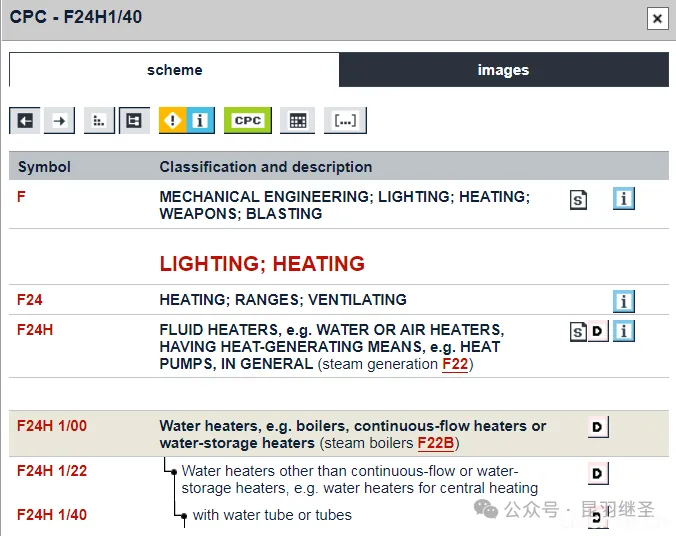Open the CPC table grid icon
The width and height of the screenshot is (676, 536).
(x=297, y=121)
